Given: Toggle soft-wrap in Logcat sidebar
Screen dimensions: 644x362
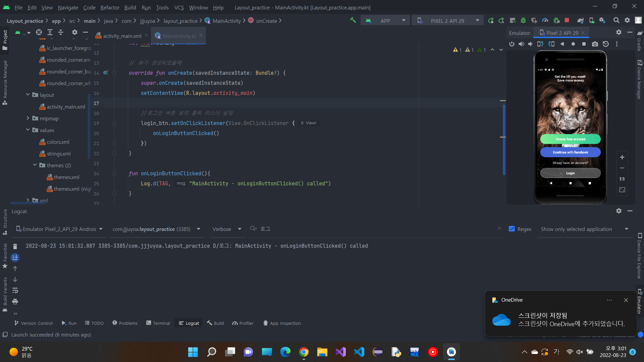Looking at the screenshot, I should (x=15, y=290).
